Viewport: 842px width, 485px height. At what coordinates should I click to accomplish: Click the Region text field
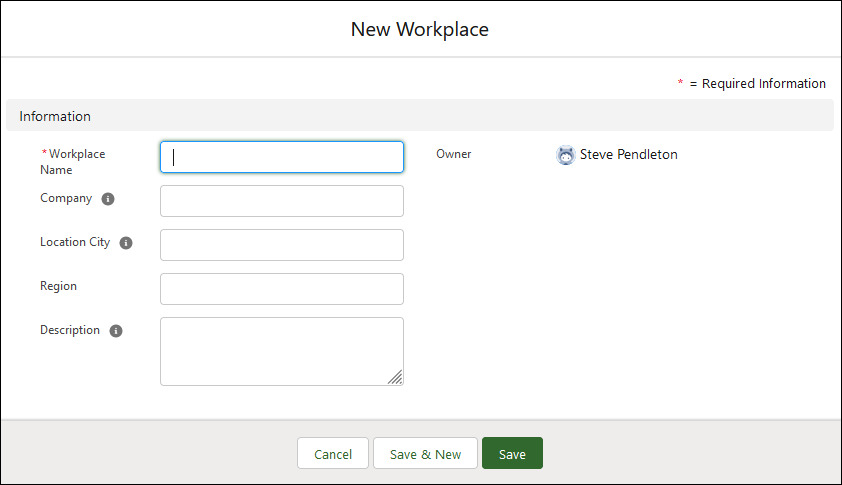[282, 289]
